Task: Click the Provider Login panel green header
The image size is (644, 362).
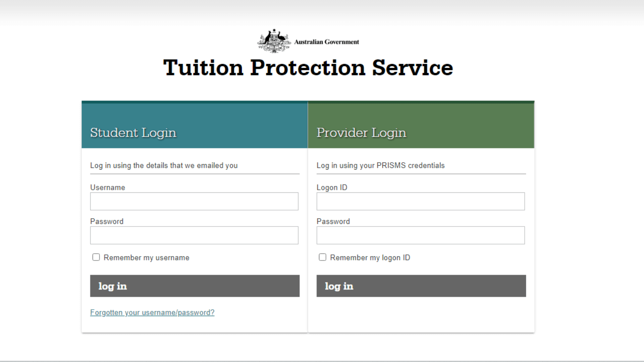Action: 422,125
